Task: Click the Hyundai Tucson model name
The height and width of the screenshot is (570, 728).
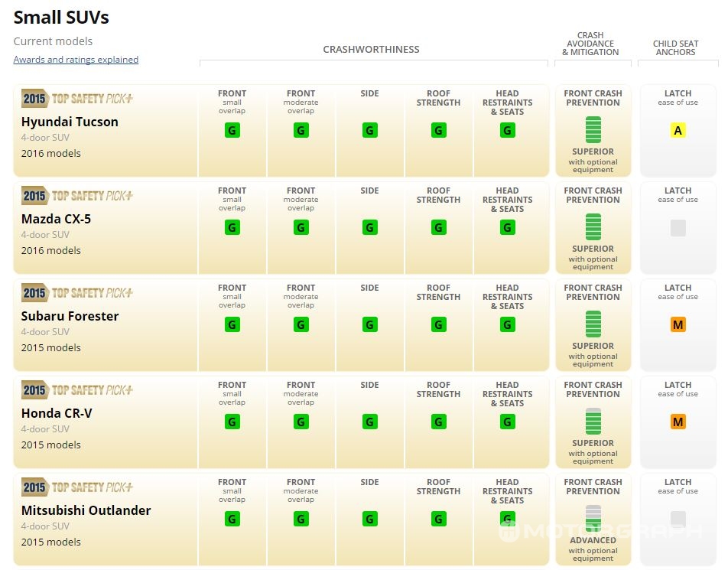Action: pos(70,122)
